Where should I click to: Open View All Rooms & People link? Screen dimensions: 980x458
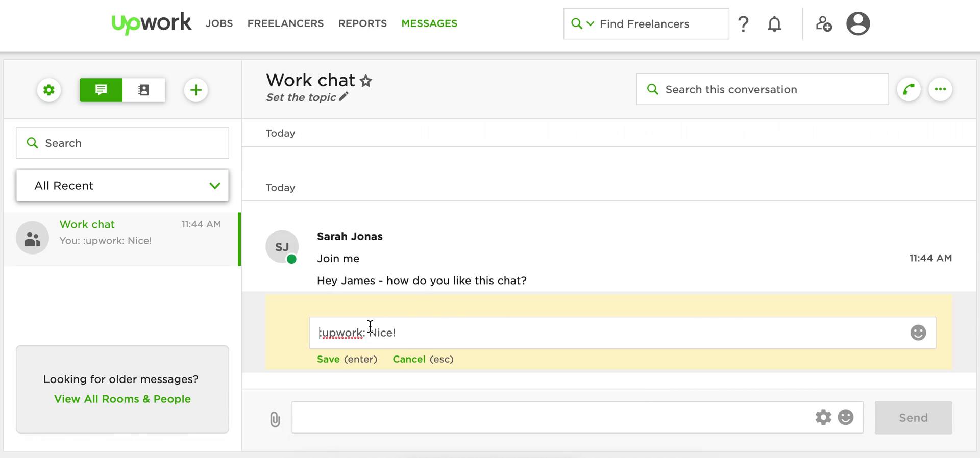(122, 399)
